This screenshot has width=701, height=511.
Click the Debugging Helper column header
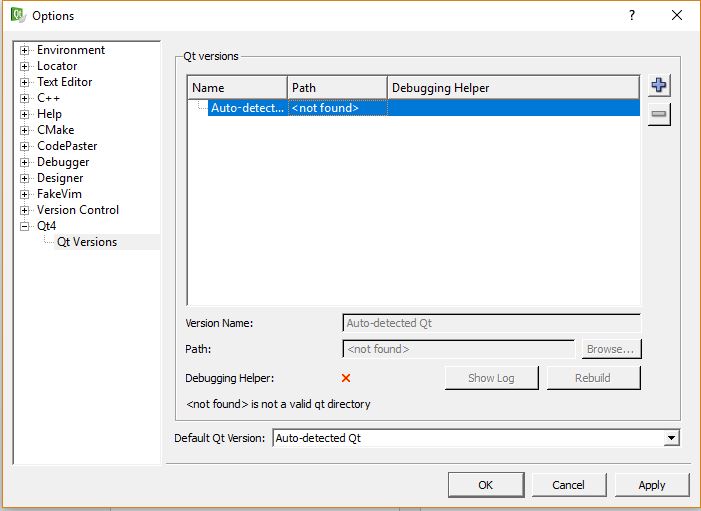[513, 88]
